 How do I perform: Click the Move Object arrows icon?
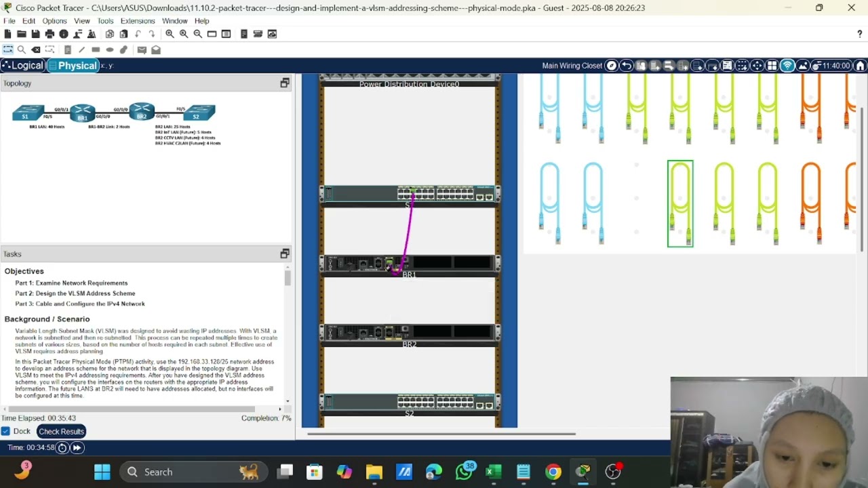[757, 66]
